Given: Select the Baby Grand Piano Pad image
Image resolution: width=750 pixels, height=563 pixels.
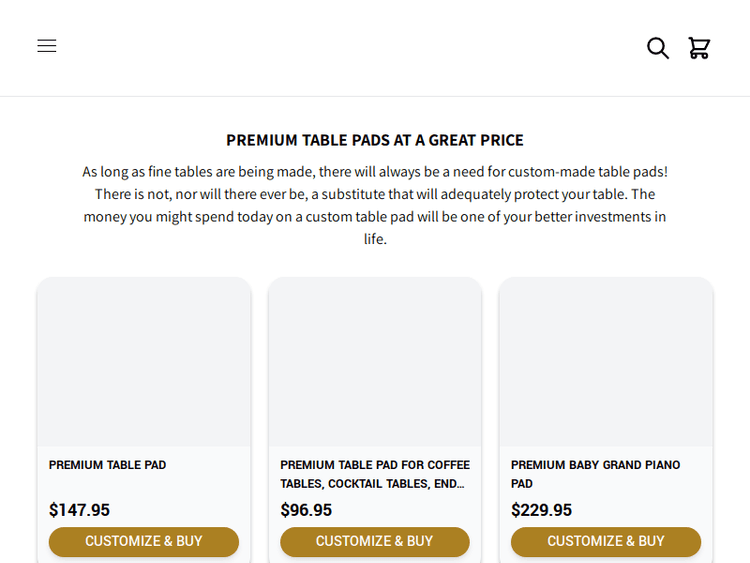Looking at the screenshot, I should [x=606, y=362].
